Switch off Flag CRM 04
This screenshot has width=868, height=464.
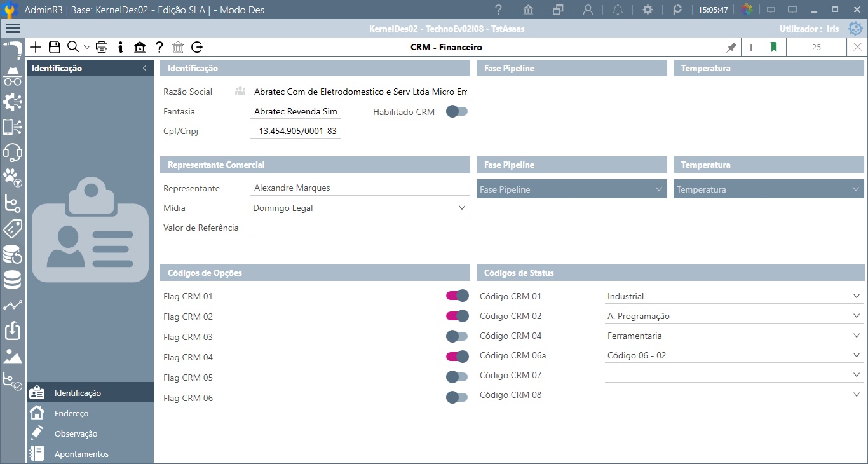pos(457,357)
